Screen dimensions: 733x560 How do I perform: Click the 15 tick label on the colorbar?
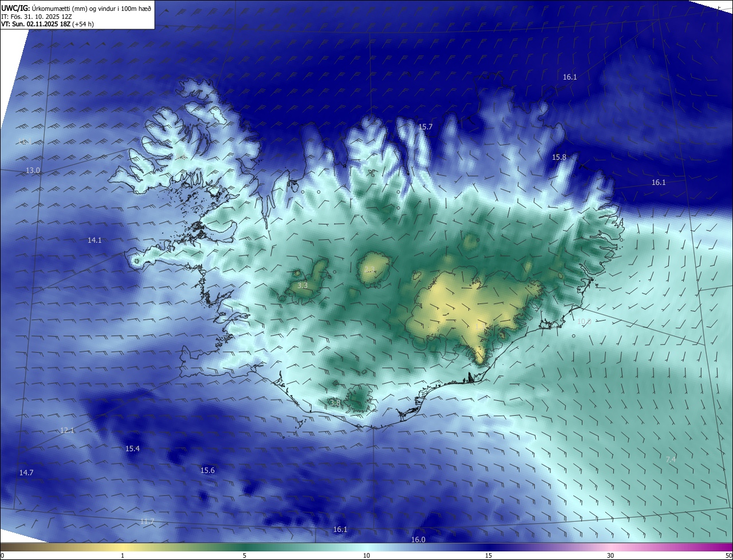488,555
